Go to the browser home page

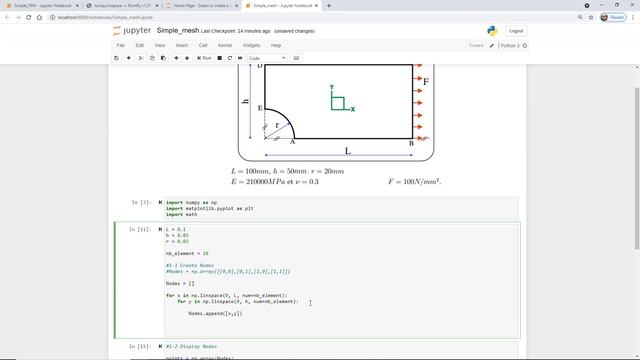[39, 18]
